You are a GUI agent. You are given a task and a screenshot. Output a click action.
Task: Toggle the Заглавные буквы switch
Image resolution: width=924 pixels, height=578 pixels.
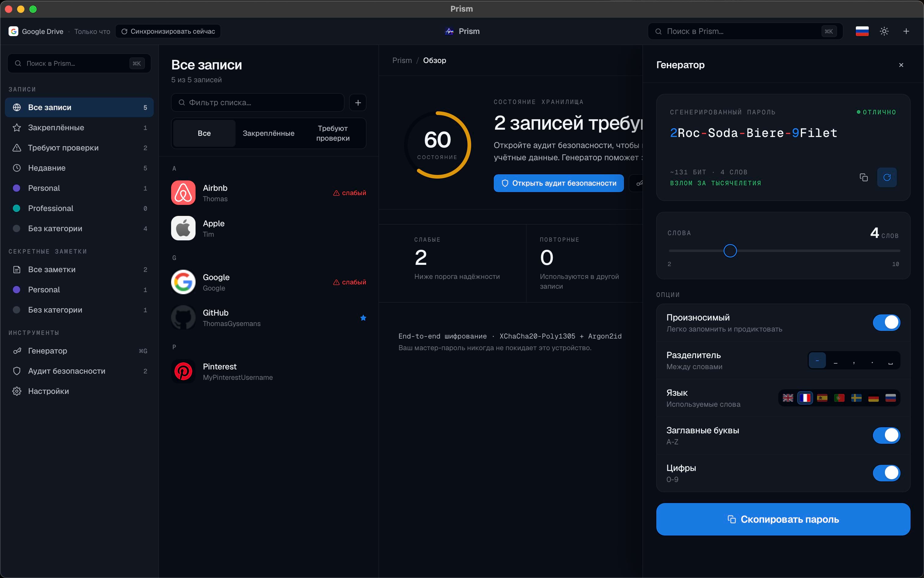[x=886, y=435]
